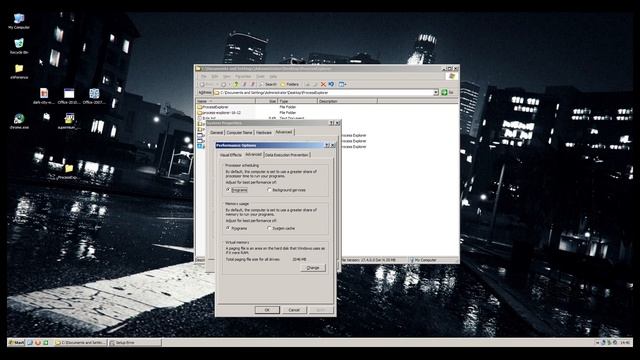This screenshot has width=640, height=360.
Task: Sort files by the Size column header
Action: tap(267, 101)
